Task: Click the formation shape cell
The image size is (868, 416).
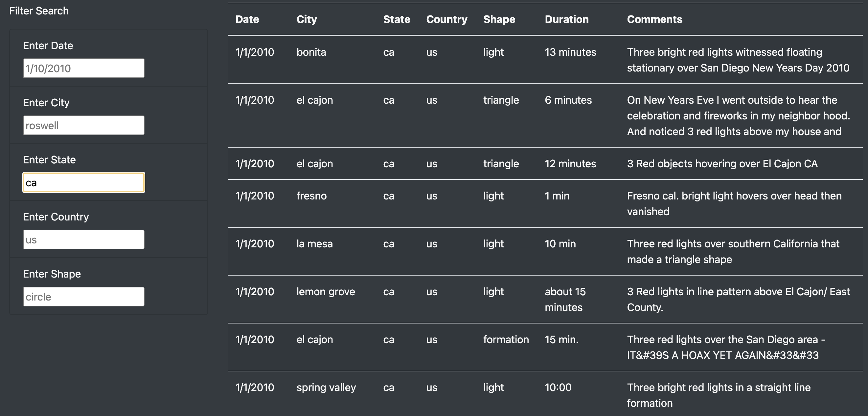Action: point(506,340)
